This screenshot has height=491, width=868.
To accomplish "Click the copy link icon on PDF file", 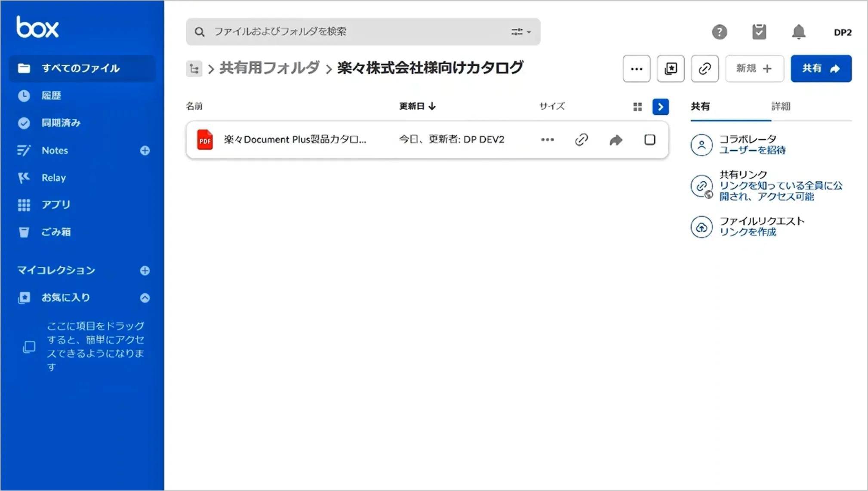I will coord(581,139).
